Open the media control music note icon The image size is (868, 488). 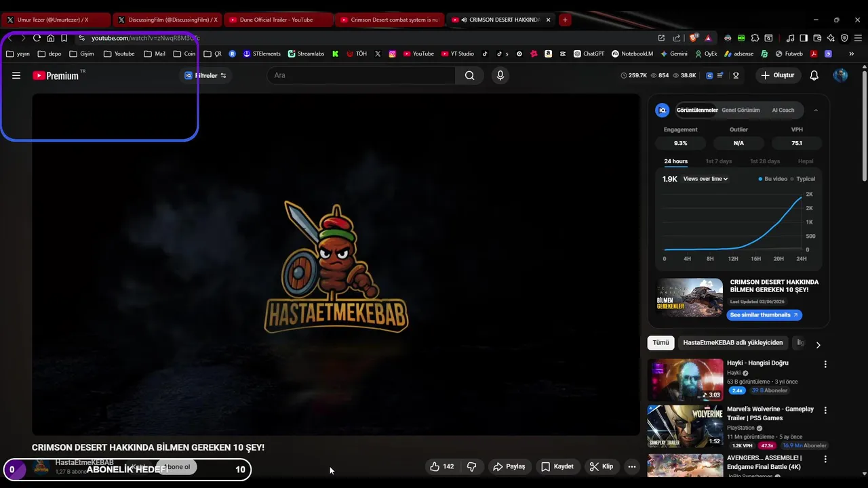click(790, 38)
